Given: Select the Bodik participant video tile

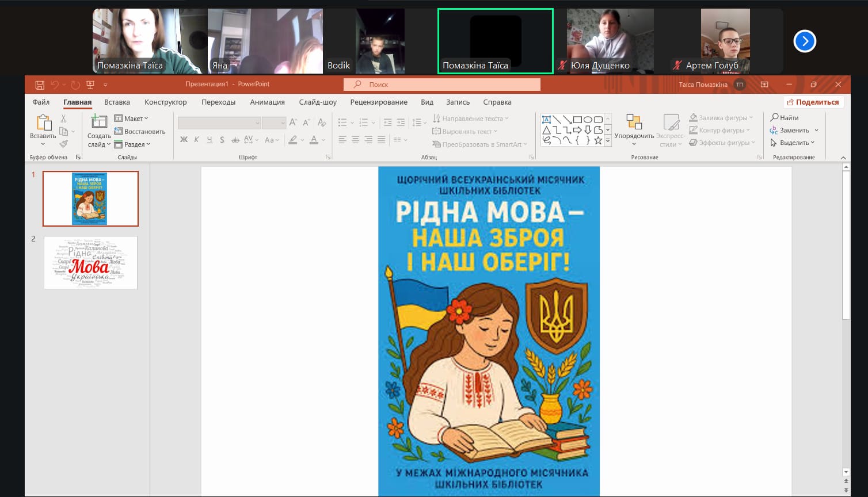Looking at the screenshot, I should coord(380,41).
